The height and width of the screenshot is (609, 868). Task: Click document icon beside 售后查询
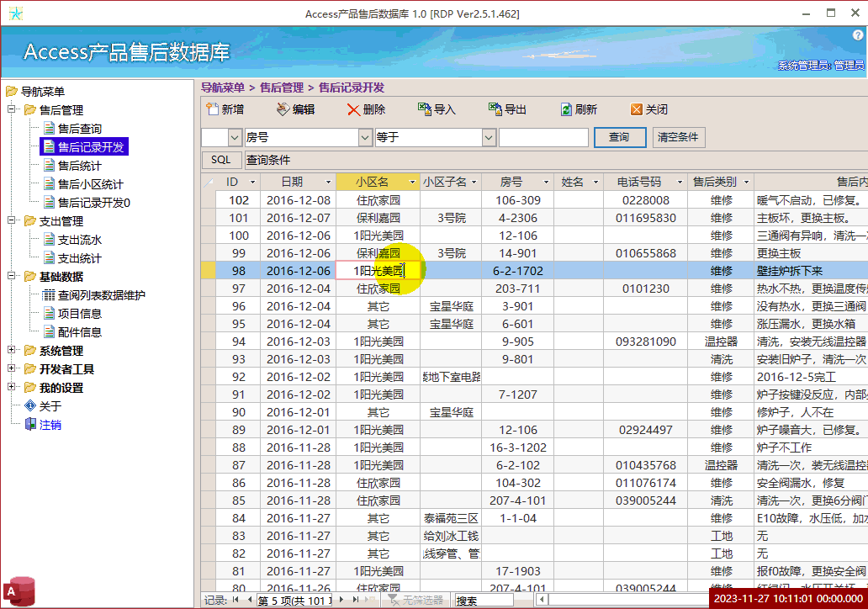click(50, 129)
